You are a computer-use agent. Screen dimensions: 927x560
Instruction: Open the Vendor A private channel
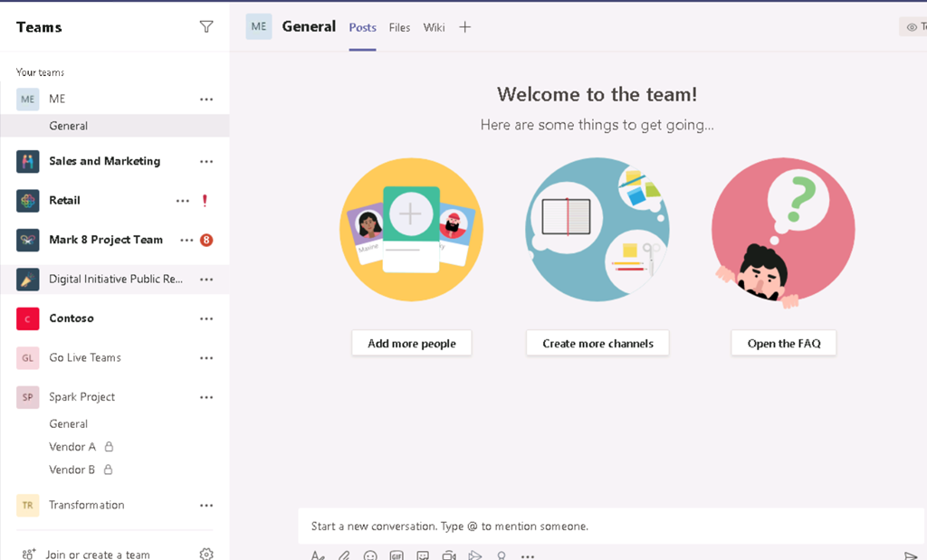(x=72, y=447)
